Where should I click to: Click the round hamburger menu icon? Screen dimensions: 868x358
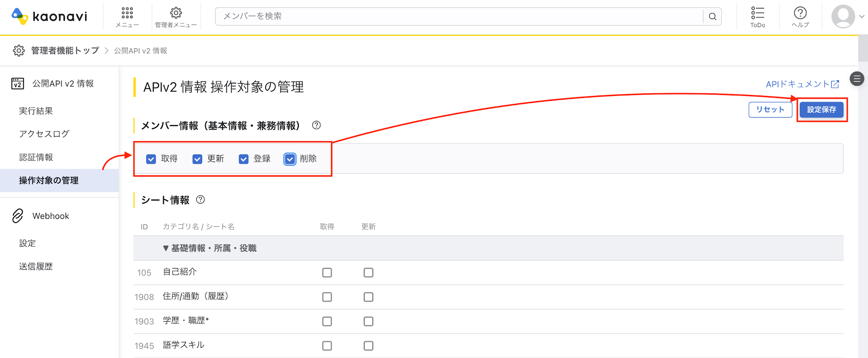click(x=857, y=78)
